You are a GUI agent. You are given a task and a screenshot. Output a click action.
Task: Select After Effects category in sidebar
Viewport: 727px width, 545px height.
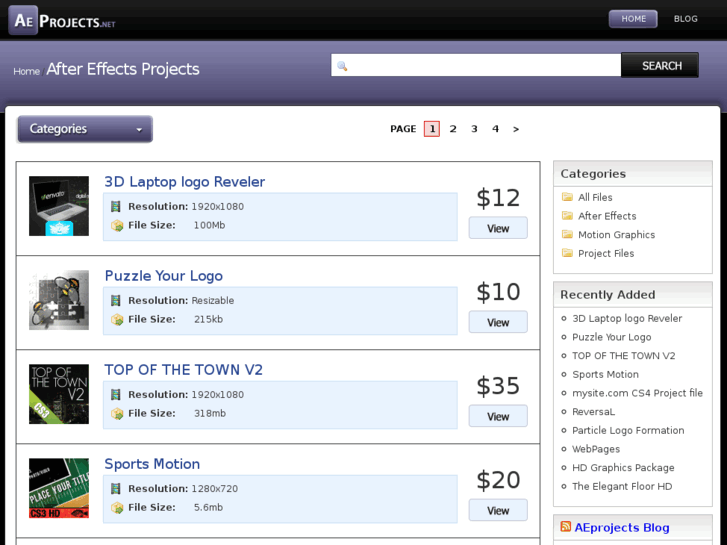pyautogui.click(x=607, y=216)
